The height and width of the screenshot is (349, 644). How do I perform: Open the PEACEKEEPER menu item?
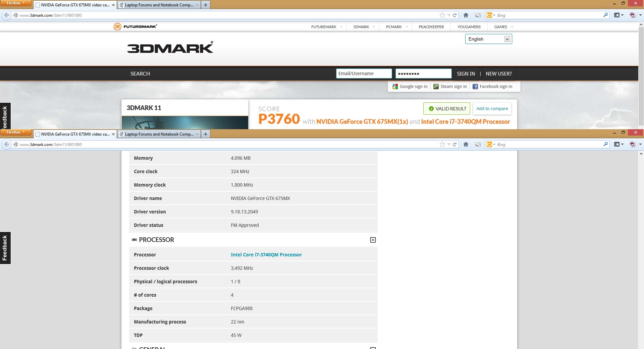[431, 27]
